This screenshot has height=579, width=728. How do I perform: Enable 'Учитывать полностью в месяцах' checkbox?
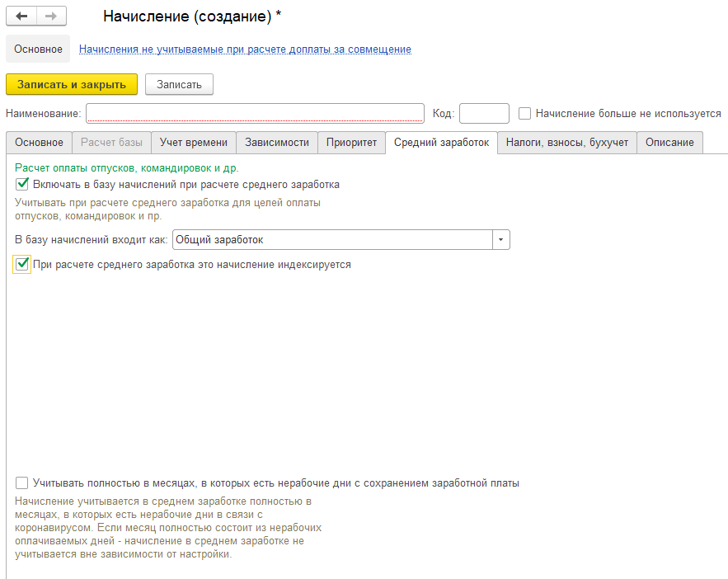coord(22,483)
